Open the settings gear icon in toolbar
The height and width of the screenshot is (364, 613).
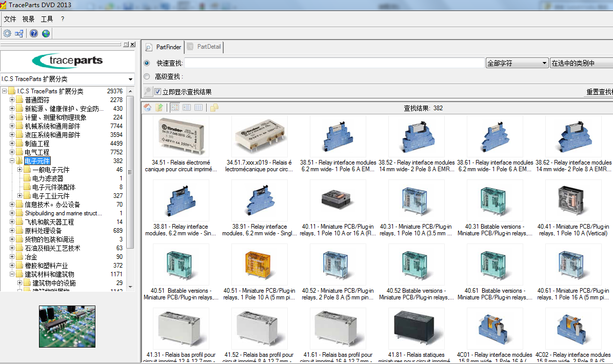[x=7, y=33]
